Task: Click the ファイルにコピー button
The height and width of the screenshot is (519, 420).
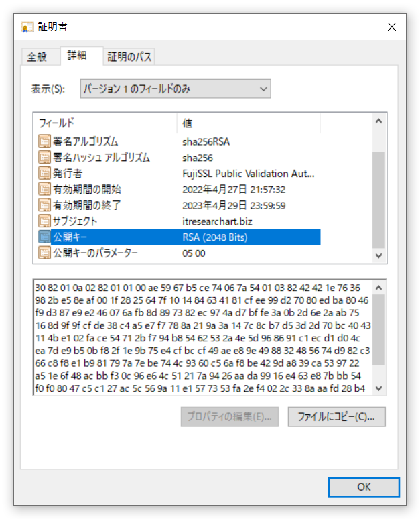Action: [x=336, y=416]
